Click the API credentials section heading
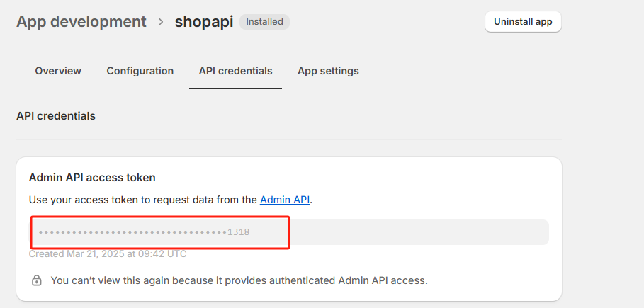Image resolution: width=644 pixels, height=308 pixels. (x=56, y=115)
